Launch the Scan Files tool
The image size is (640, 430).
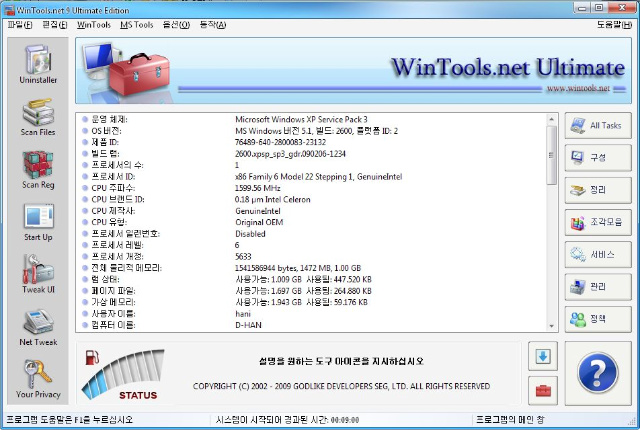tap(38, 117)
